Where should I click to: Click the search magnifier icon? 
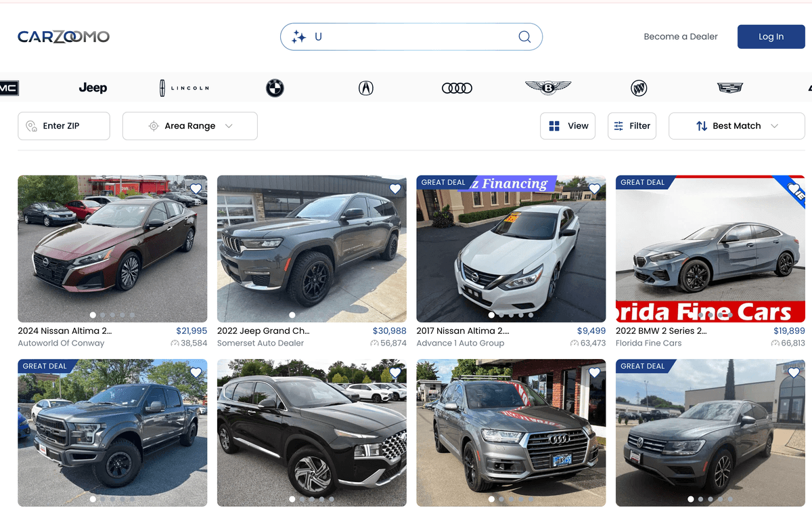click(x=524, y=37)
